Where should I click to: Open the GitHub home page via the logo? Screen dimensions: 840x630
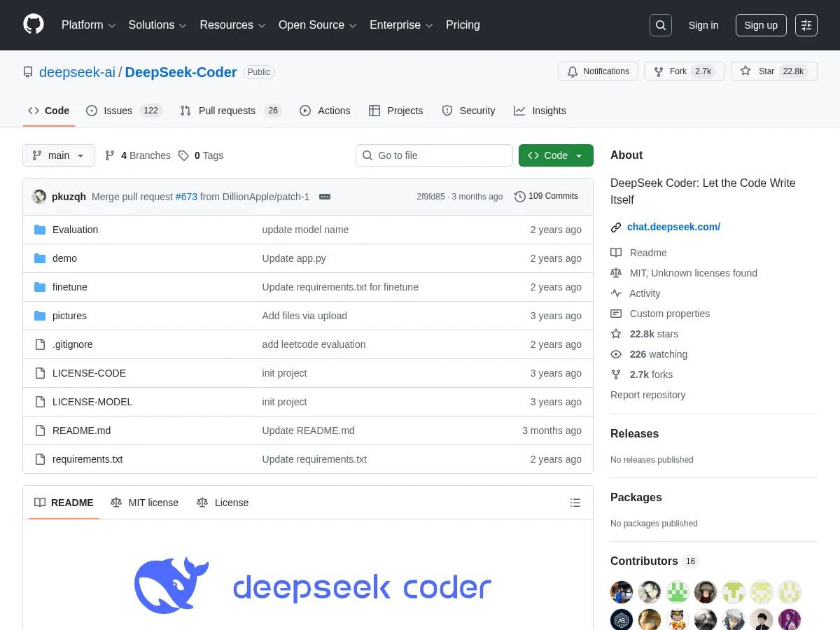tap(33, 24)
